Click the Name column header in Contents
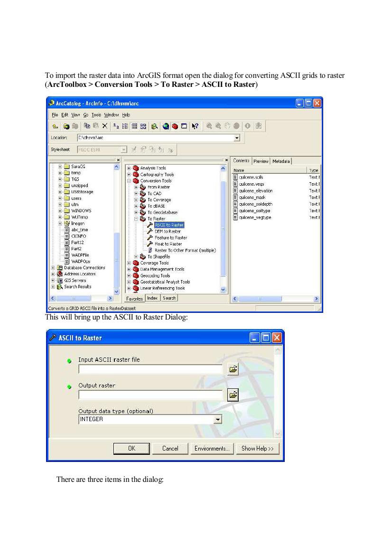 pos(269,170)
